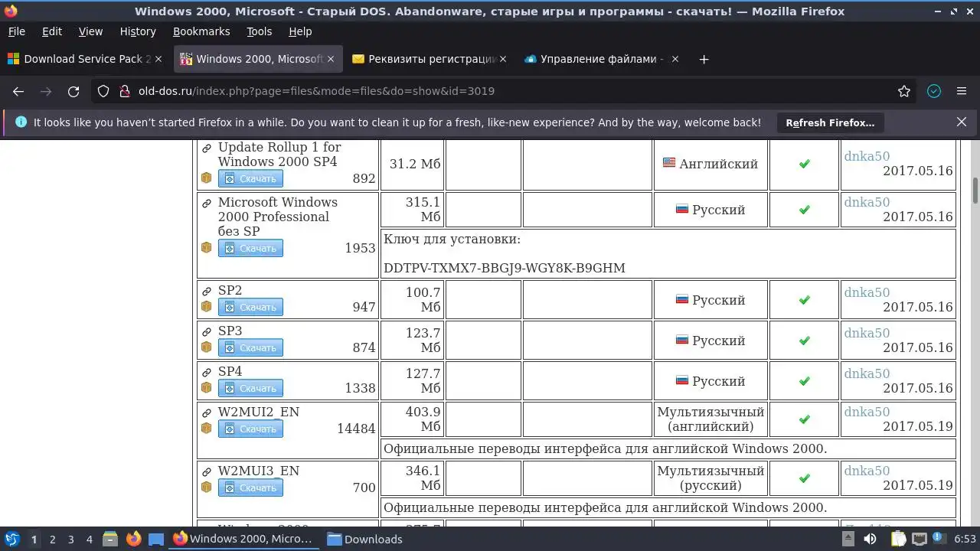Select the key DDTPV-TXMX7-BBGJ9-WGY8K-B9GHM text

pyautogui.click(x=505, y=268)
